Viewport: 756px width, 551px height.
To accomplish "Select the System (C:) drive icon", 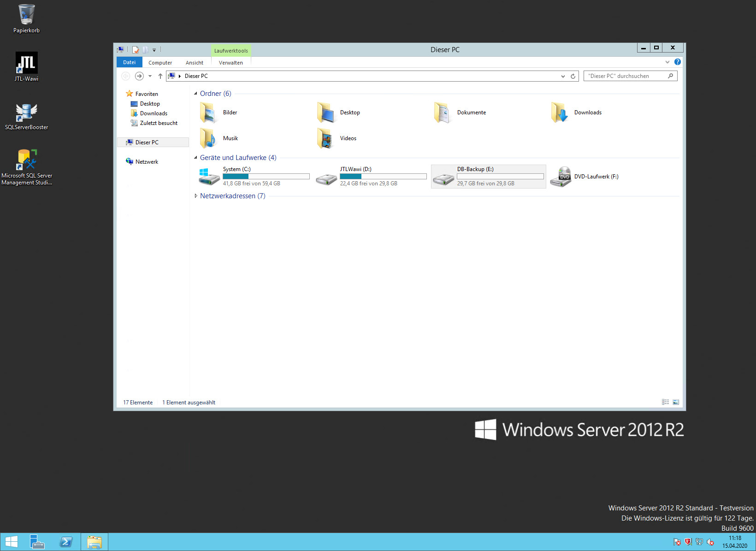I will pos(209,177).
